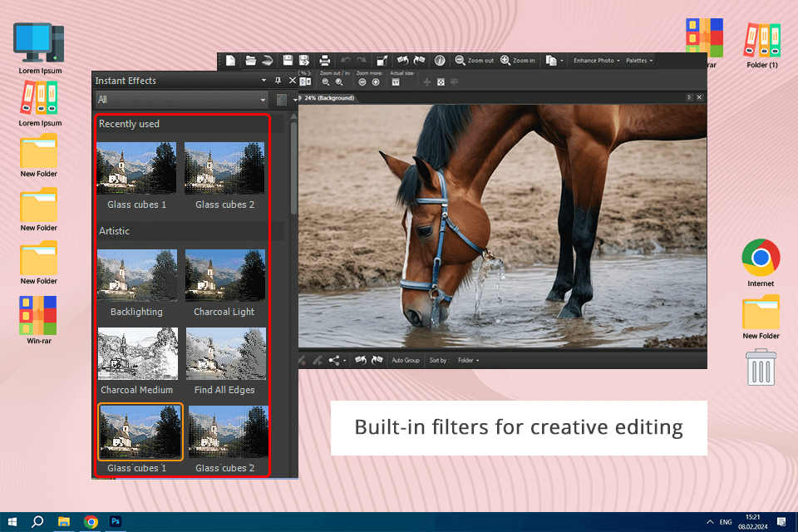Redo the action in top toolbar
Image resolution: width=798 pixels, height=532 pixels.
tap(362, 61)
